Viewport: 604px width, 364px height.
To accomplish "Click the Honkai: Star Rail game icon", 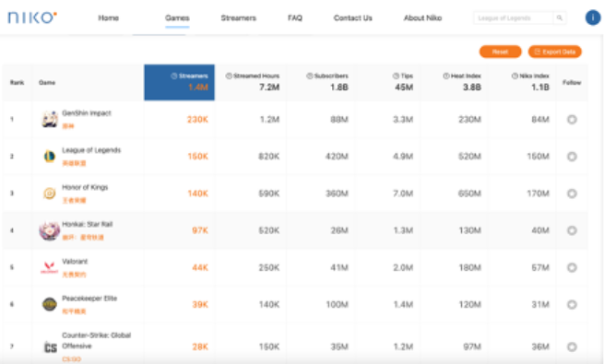I will pos(49,230).
